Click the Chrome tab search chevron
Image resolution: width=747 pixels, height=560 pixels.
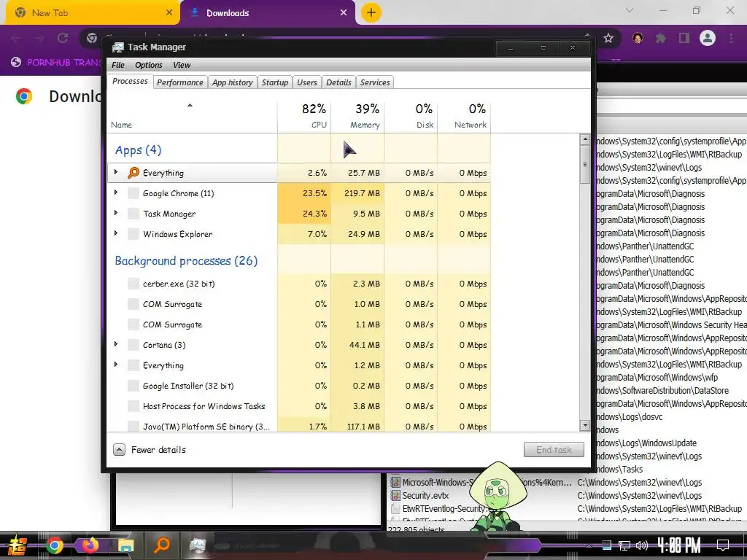pos(630,10)
